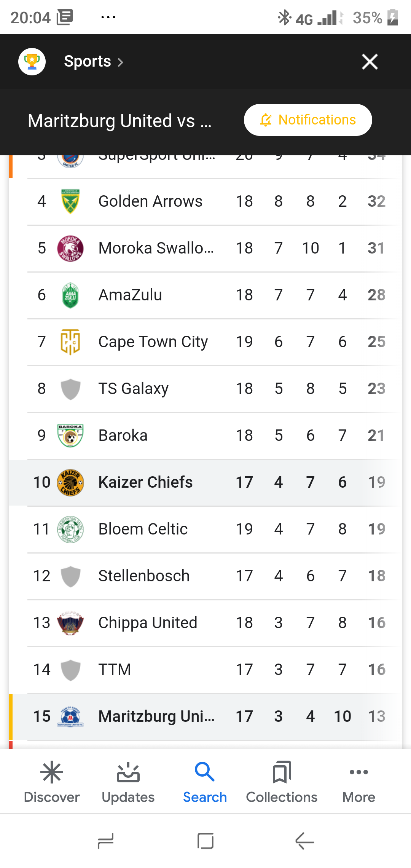Tap the Search magnifier icon

[x=205, y=772]
